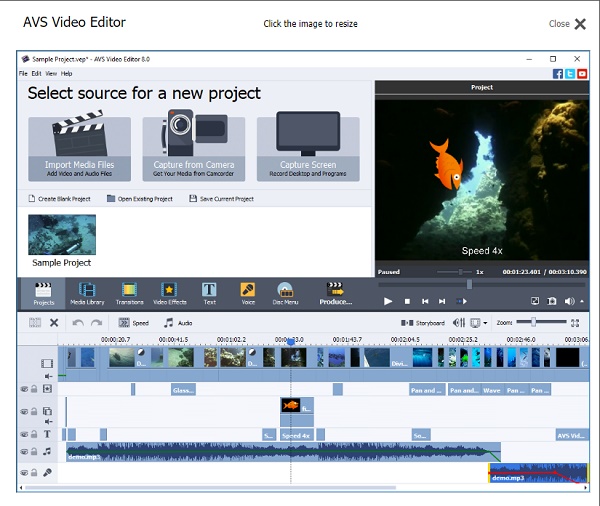Lock the text track
Viewport: 600px width, 506px height.
point(34,434)
